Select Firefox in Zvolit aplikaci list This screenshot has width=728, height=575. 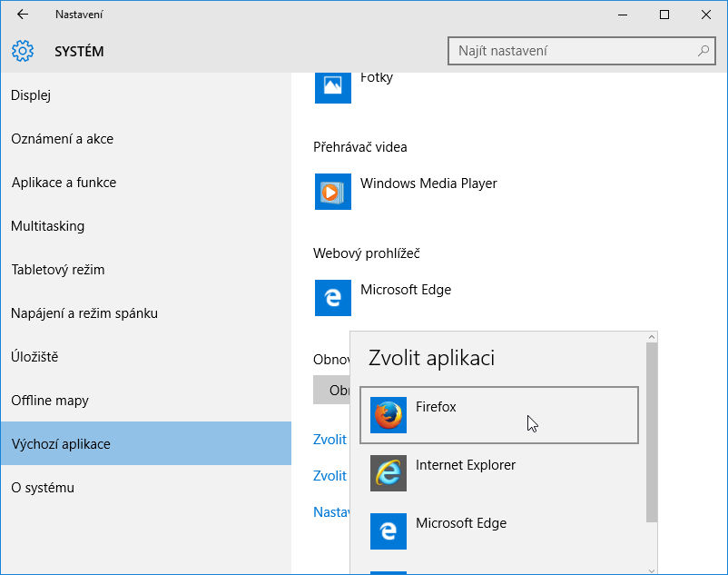point(499,415)
